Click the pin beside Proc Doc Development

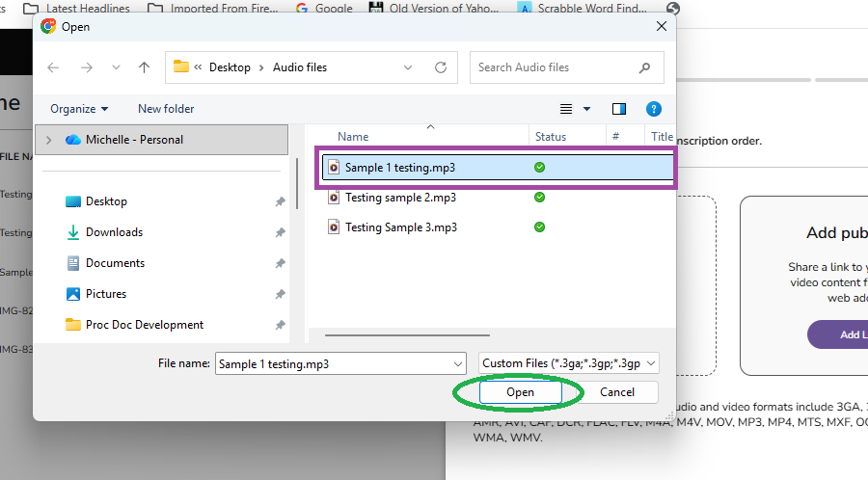tap(280, 325)
